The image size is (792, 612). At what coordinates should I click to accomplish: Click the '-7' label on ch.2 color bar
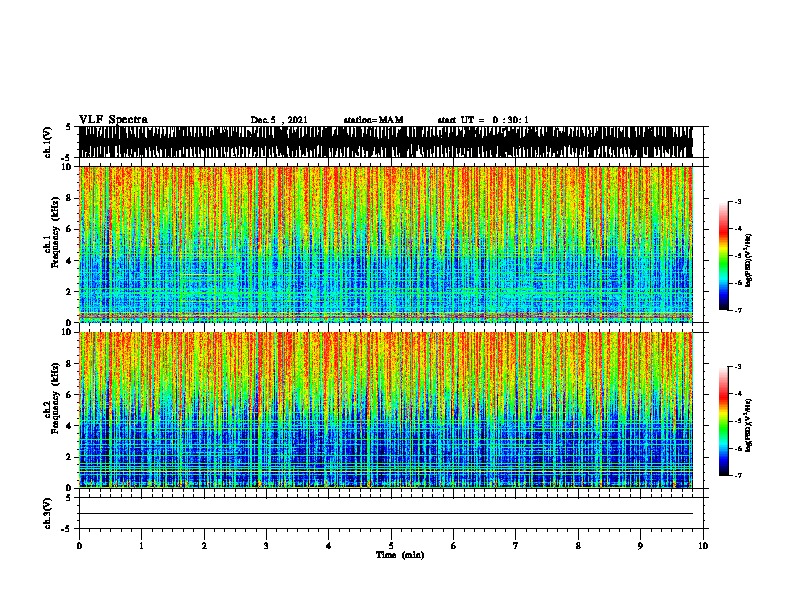(738, 476)
